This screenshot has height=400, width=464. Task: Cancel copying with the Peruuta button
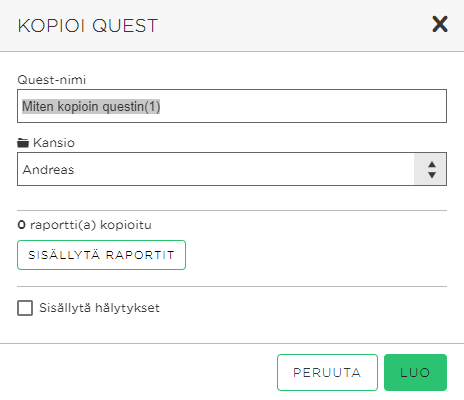pos(327,372)
